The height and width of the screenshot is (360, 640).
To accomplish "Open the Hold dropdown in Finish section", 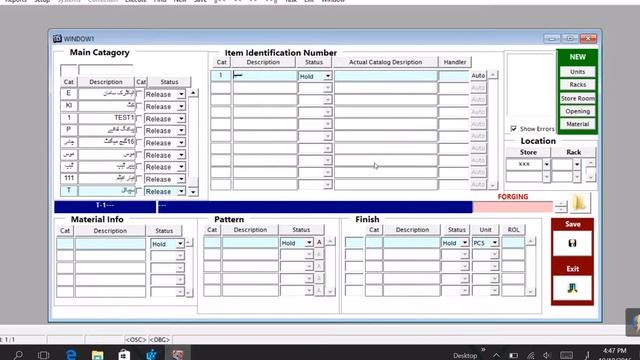I will pyautogui.click(x=464, y=243).
